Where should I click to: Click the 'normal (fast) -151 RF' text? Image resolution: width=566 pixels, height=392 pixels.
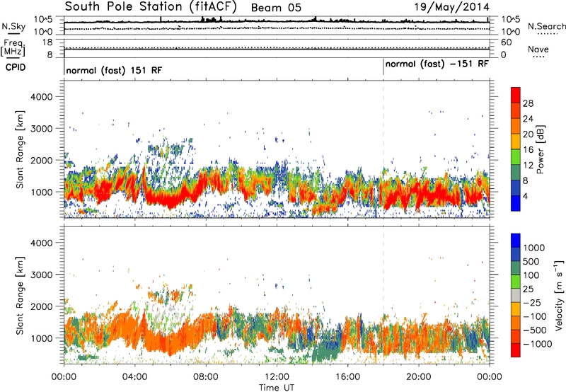click(x=437, y=64)
